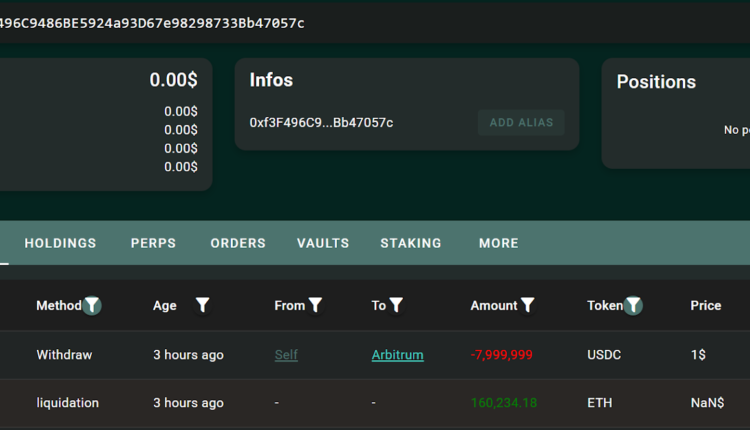Image resolution: width=750 pixels, height=430 pixels.
Task: Follow the Arbitrum destination link
Action: [397, 355]
